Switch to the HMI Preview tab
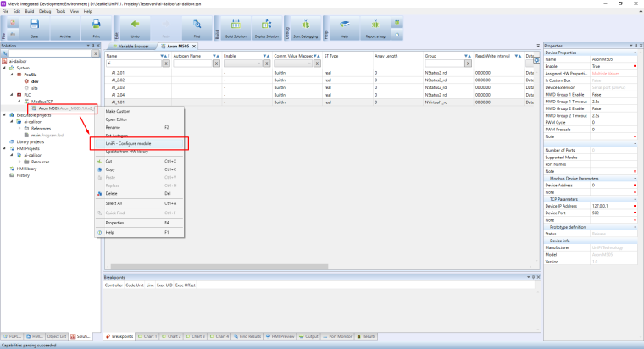Image resolution: width=644 pixels, height=349 pixels. [x=280, y=336]
